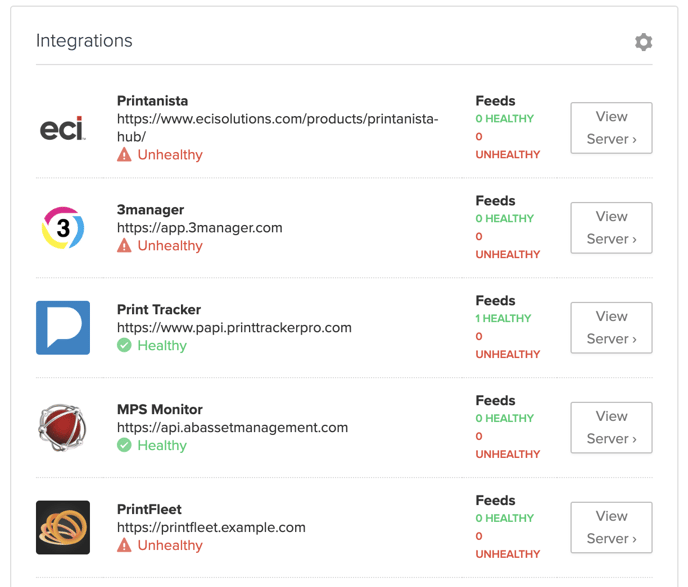Open the Integrations settings gear

(643, 42)
